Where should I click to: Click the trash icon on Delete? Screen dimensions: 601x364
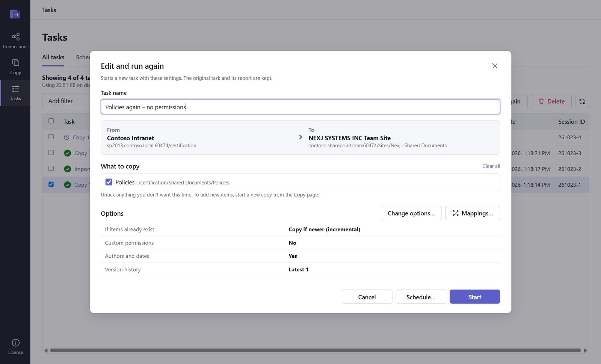click(x=541, y=101)
